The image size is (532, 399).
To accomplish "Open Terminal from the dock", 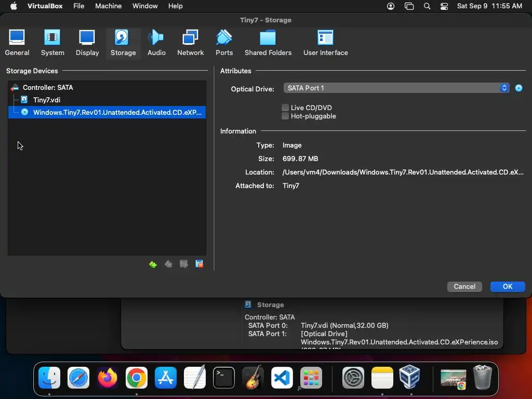I will click(224, 378).
